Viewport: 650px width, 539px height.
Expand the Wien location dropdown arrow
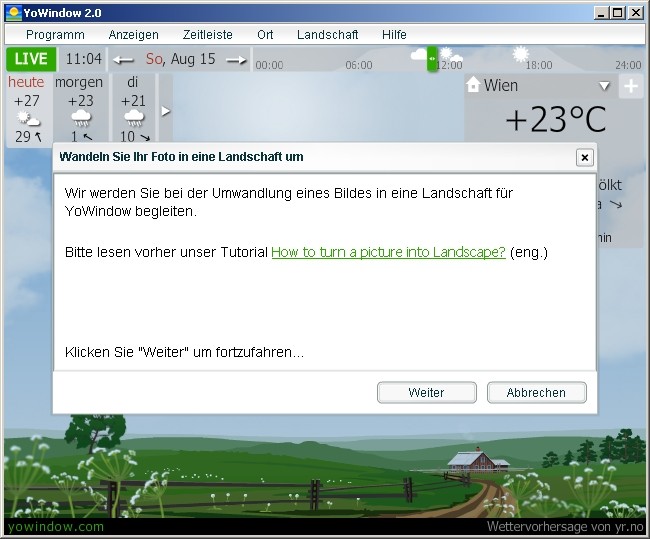(x=604, y=86)
